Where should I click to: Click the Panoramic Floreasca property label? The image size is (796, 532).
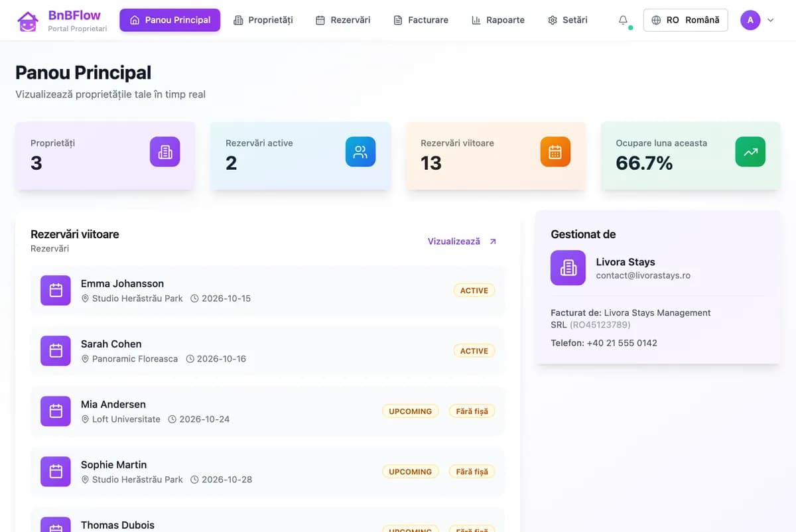[135, 359]
